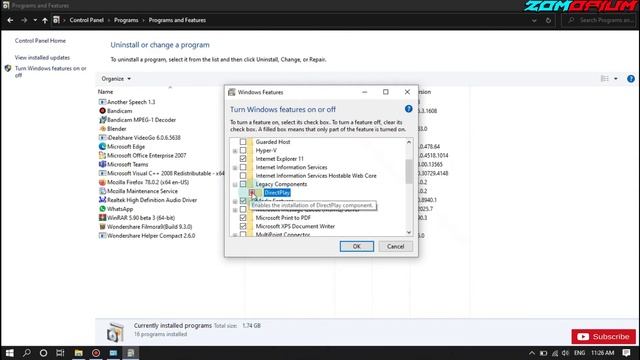The height and width of the screenshot is (360, 640).
Task: Open Control Panel Home link
Action: tap(40, 40)
